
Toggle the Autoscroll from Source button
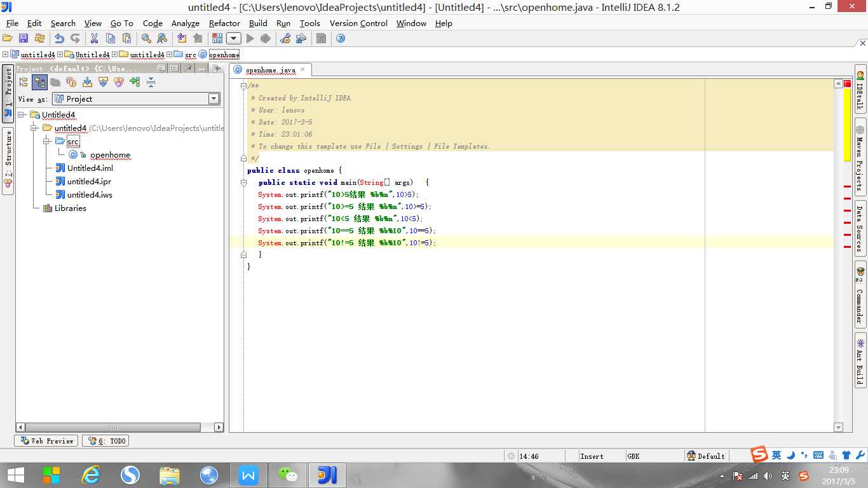103,82
